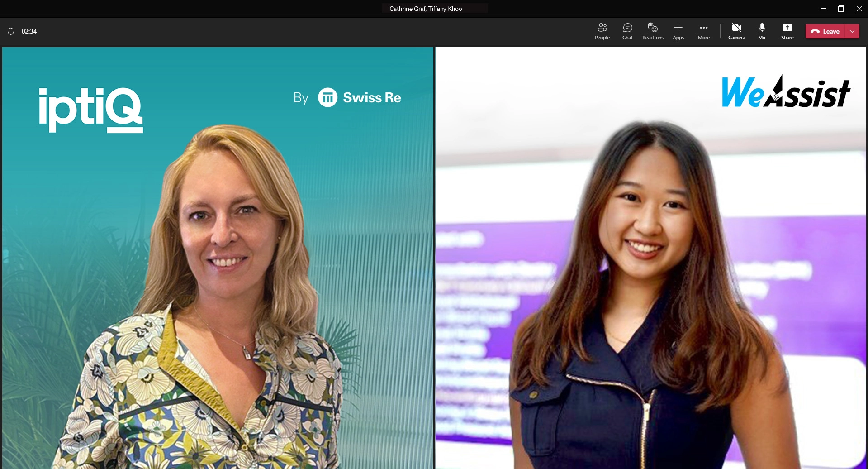Close the Teams meeting window
This screenshot has width=868, height=469.
click(x=859, y=8)
